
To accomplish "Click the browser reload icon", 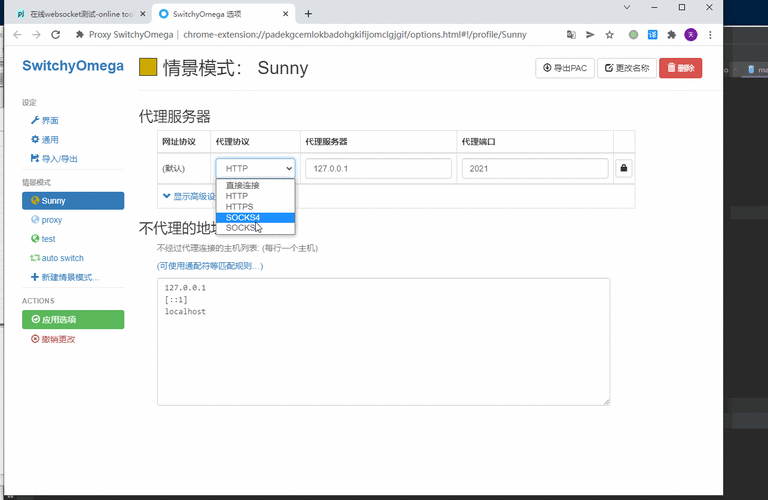I will tap(55, 35).
